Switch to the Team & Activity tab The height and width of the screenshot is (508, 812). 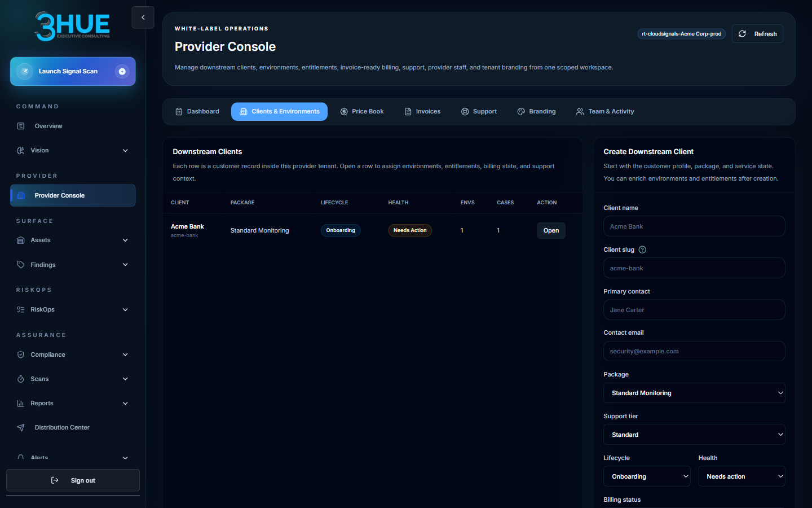(605, 112)
